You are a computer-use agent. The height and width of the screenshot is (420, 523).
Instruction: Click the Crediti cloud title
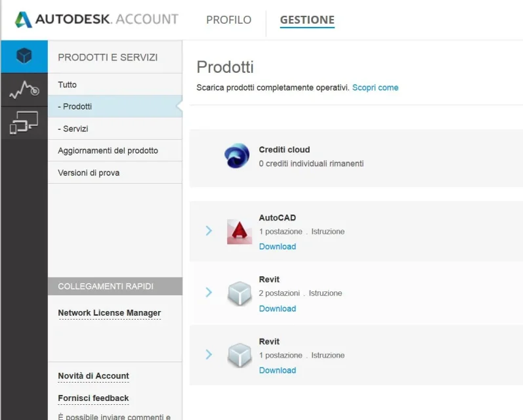[x=285, y=150]
